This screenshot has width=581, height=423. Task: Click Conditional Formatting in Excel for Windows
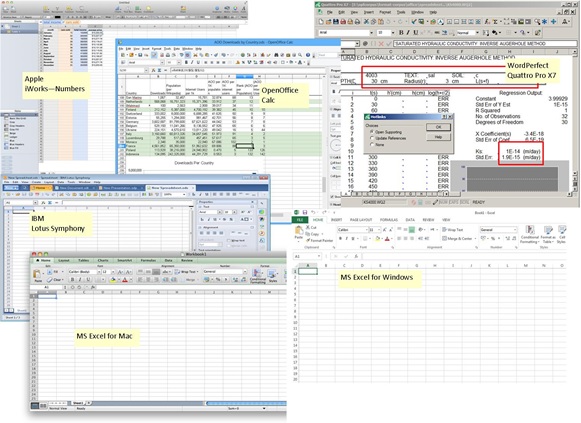click(x=530, y=233)
